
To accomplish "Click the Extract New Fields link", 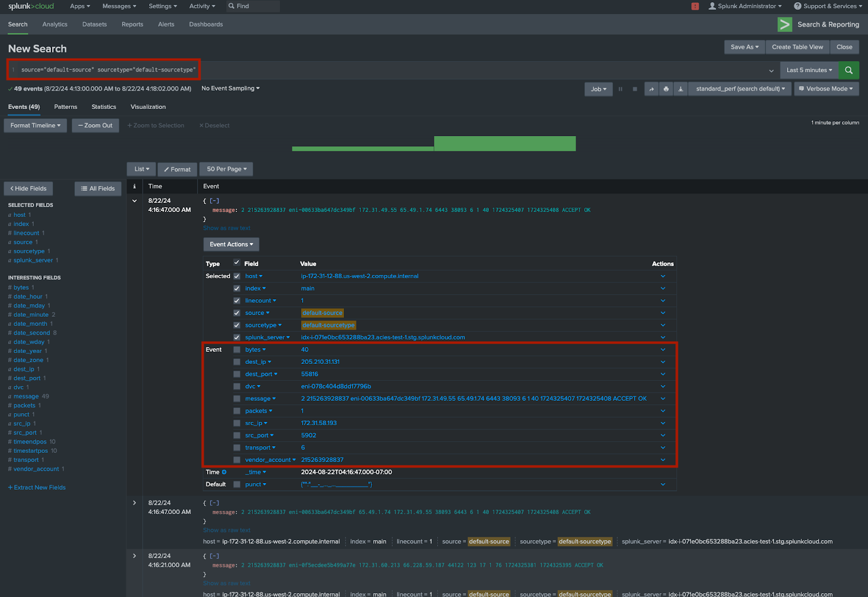I will 36,487.
